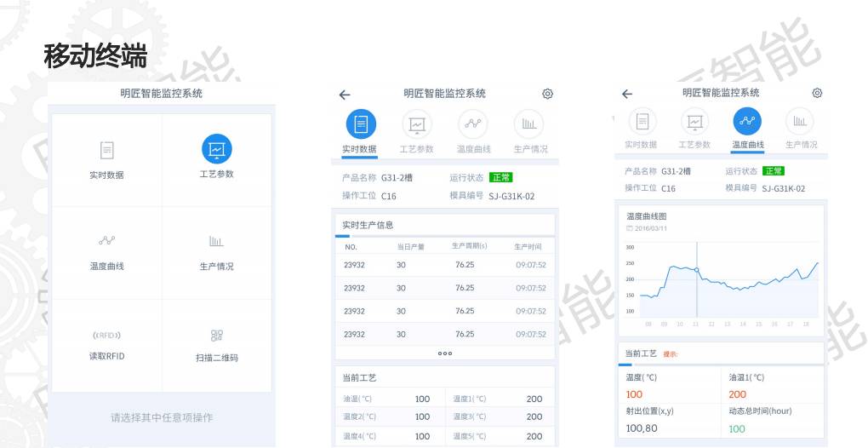Go back from the 实时数据 screen
The width and height of the screenshot is (868, 448).
(x=345, y=95)
